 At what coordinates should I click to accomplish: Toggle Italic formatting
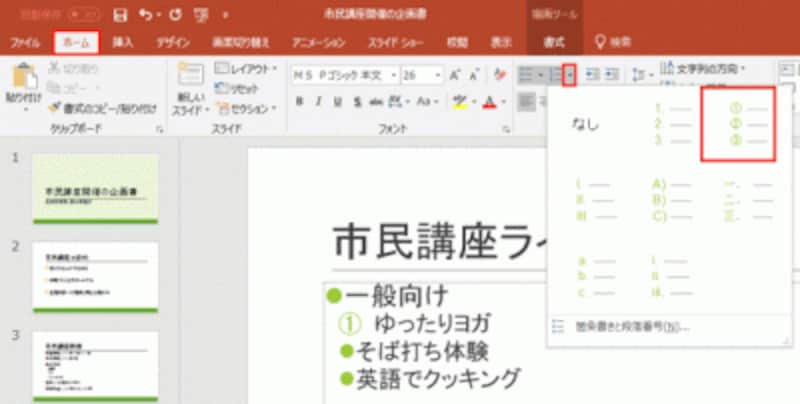318,102
